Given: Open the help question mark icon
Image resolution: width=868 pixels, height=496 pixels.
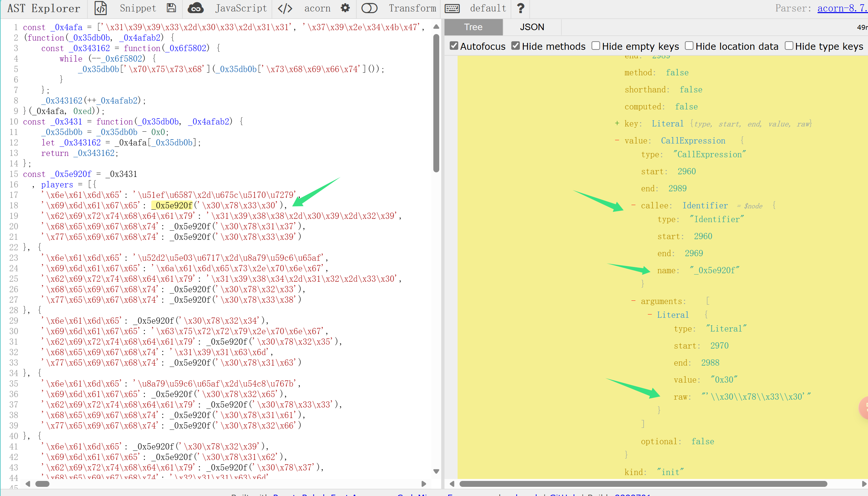Looking at the screenshot, I should pyautogui.click(x=520, y=8).
